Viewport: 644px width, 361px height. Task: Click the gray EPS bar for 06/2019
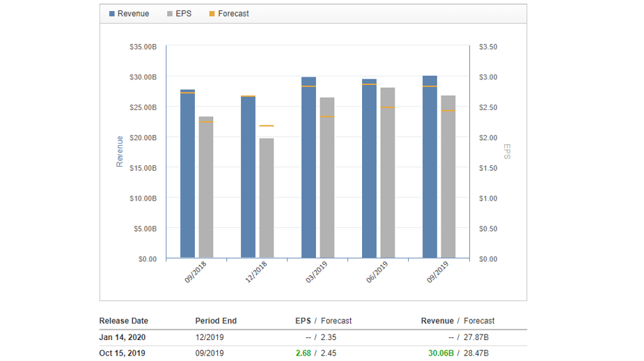(388, 173)
